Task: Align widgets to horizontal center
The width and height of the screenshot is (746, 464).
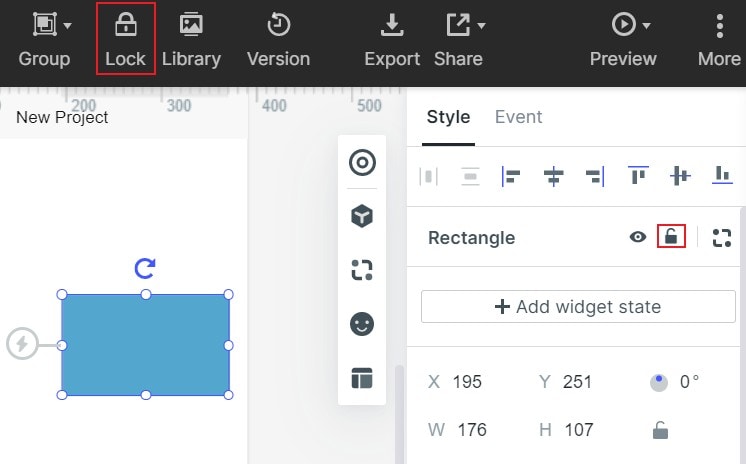Action: 553,177
